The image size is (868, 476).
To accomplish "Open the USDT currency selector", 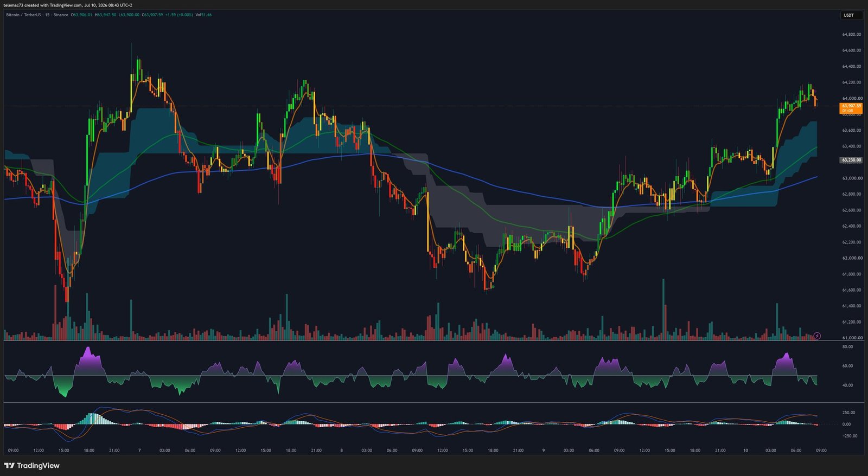I will point(851,15).
